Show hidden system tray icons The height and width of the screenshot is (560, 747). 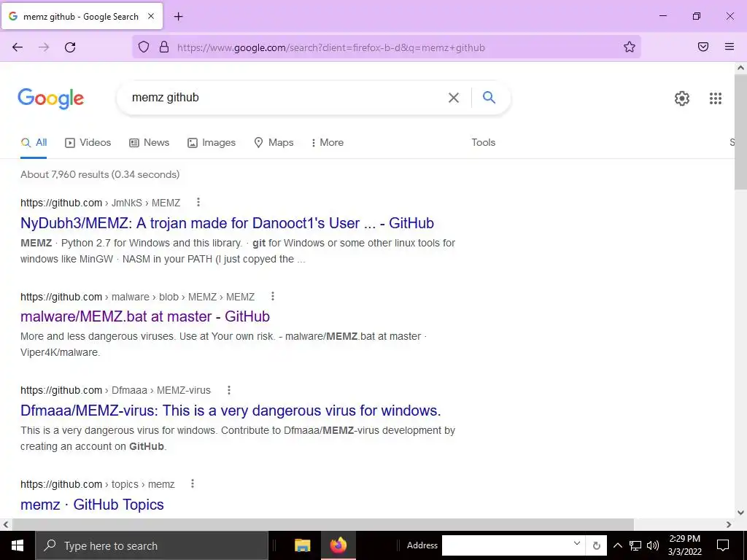tap(617, 545)
